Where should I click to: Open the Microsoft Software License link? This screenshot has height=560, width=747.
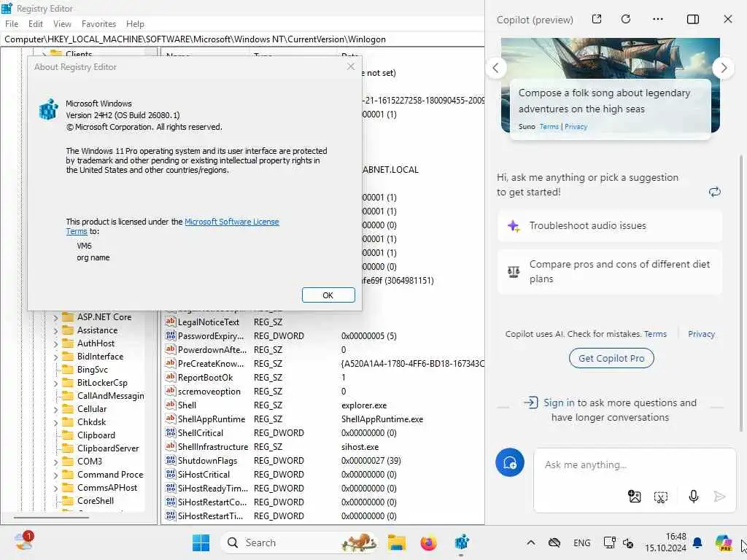pos(231,222)
